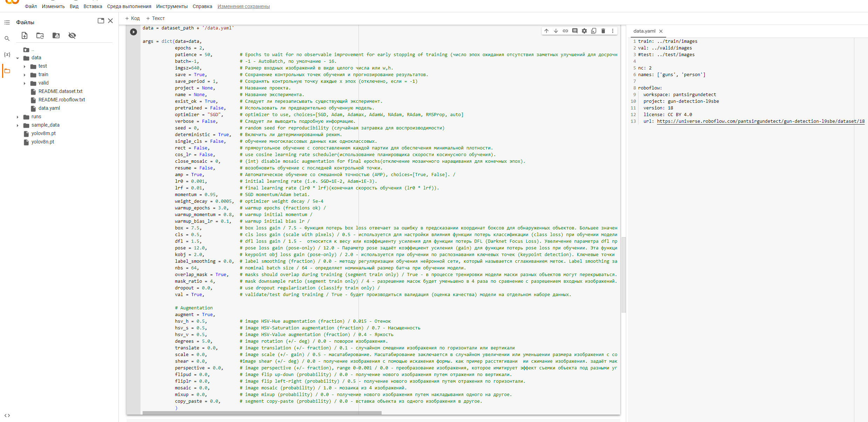Close the data.yaml tab
The image size is (868, 422).
point(661,31)
